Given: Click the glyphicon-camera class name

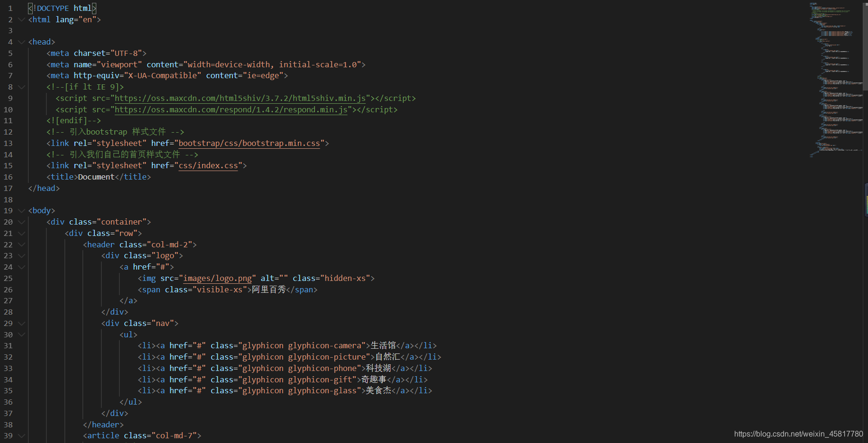Looking at the screenshot, I should point(325,345).
